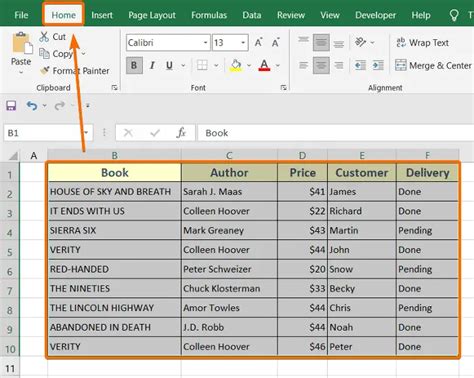Align text right
Image resolution: width=474 pixels, height=378 pixels.
(339, 65)
